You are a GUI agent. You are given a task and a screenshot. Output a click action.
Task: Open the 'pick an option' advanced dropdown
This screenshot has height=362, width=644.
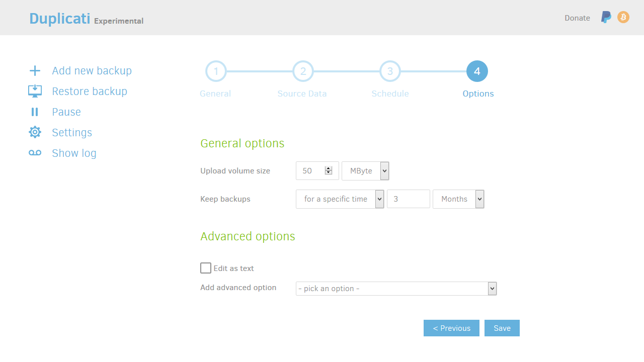click(396, 289)
